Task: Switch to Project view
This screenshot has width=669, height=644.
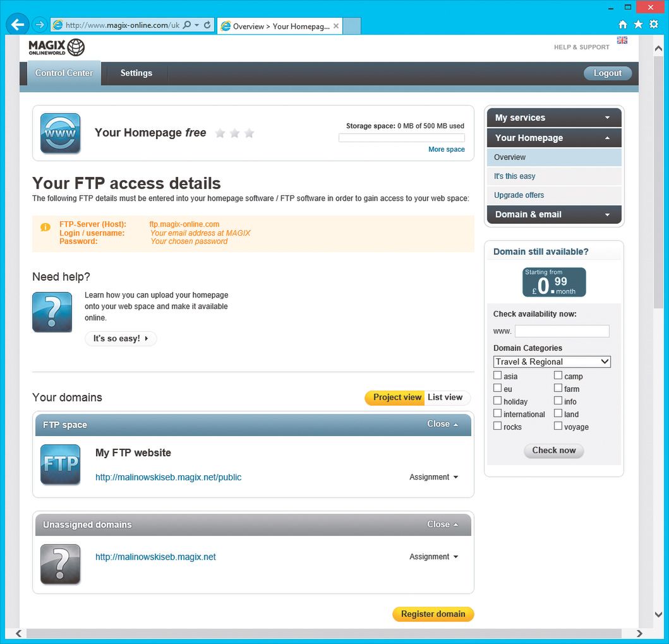Action: tap(395, 398)
